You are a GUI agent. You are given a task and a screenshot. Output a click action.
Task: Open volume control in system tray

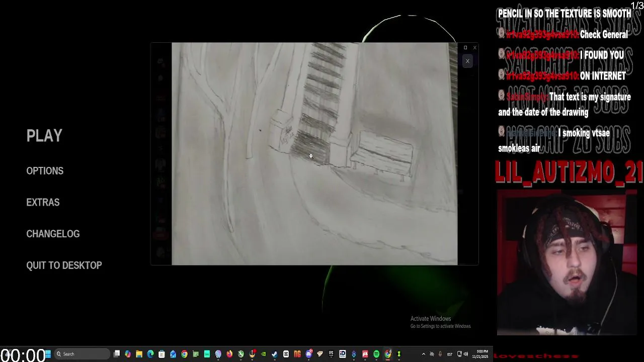pyautogui.click(x=465, y=354)
